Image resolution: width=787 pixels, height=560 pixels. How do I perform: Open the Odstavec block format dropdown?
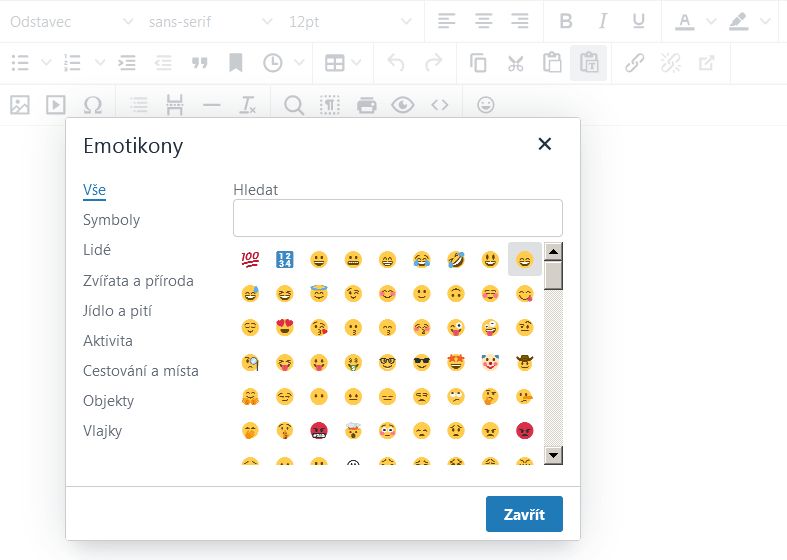tap(70, 21)
